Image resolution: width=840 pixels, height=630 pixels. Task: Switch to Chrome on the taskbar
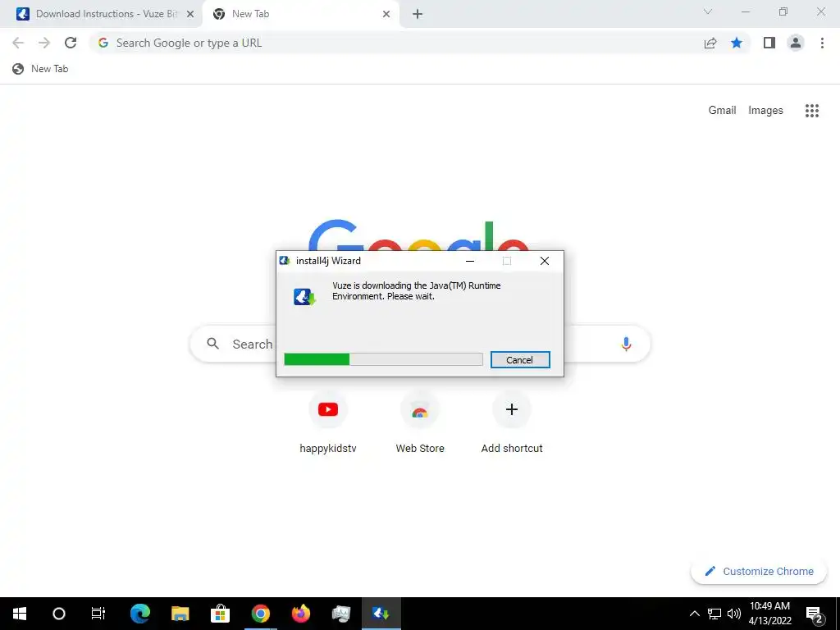point(260,614)
